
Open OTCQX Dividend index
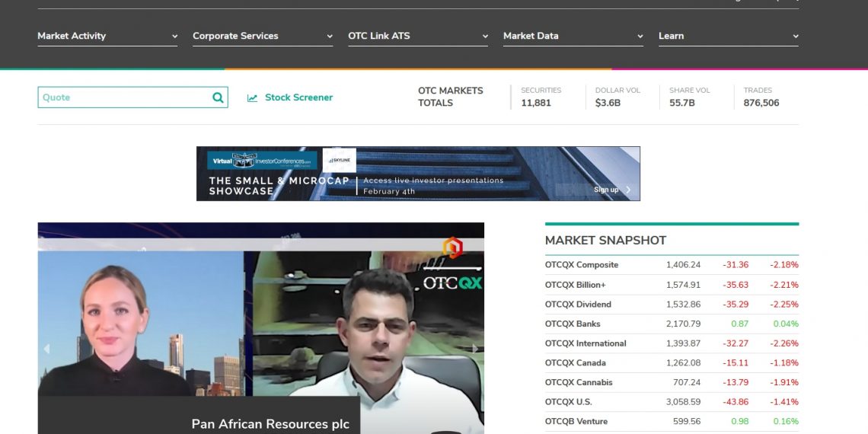pos(578,304)
